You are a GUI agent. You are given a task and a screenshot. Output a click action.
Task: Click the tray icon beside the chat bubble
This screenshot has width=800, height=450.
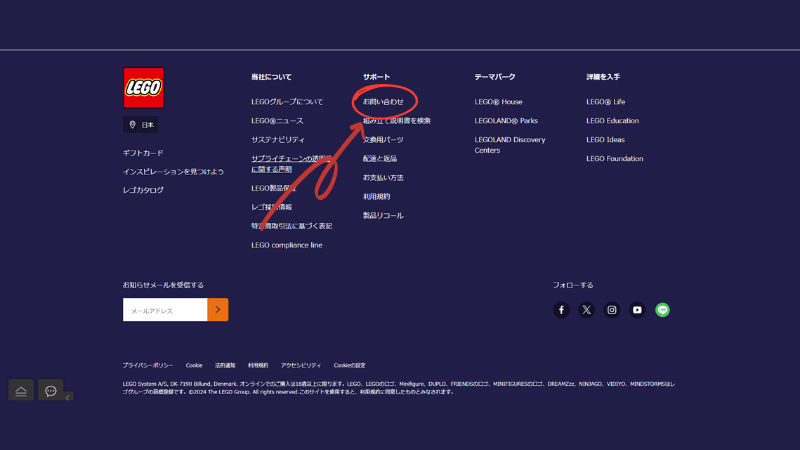[21, 391]
